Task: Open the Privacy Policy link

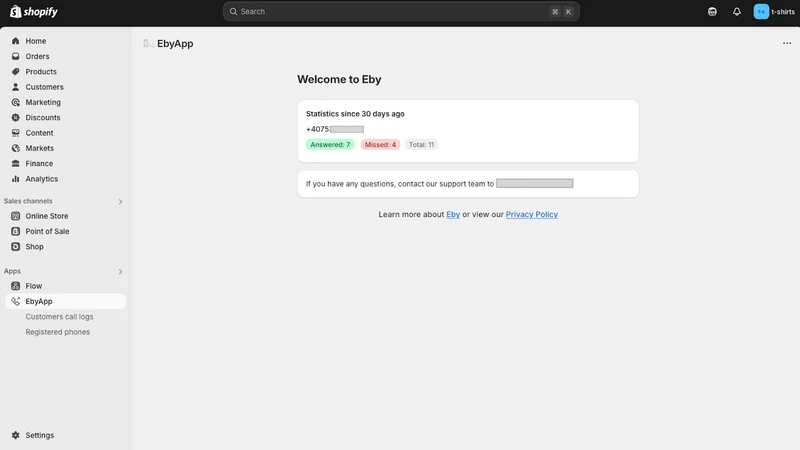Action: (532, 214)
